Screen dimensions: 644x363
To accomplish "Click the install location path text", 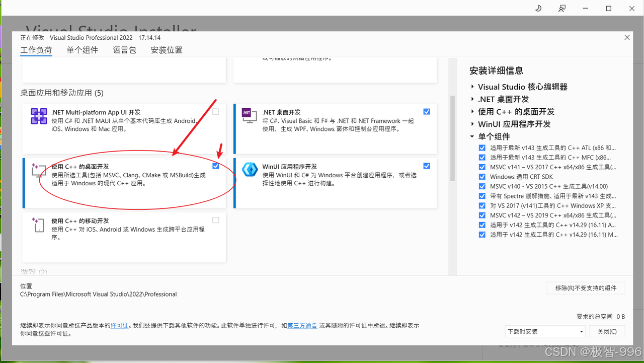I will tap(99, 294).
